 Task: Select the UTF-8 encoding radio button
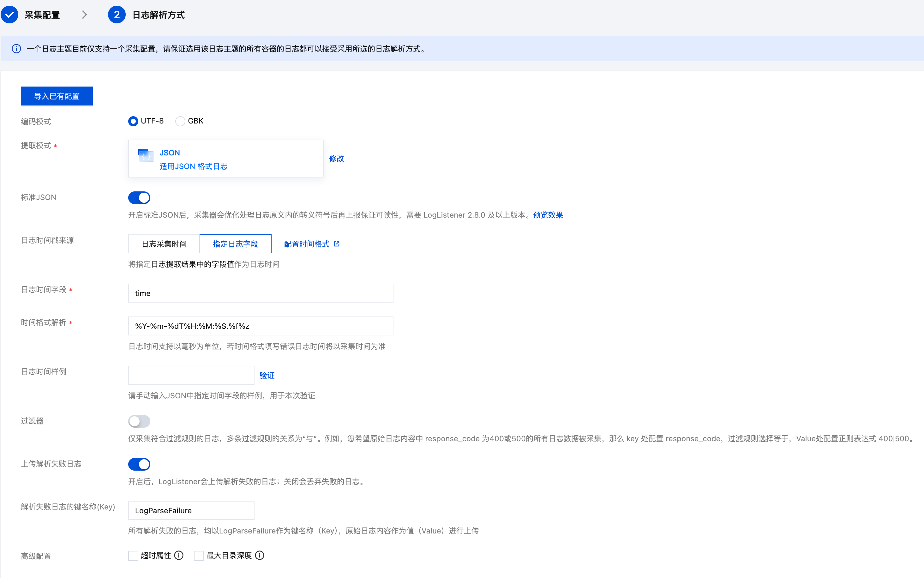point(133,121)
